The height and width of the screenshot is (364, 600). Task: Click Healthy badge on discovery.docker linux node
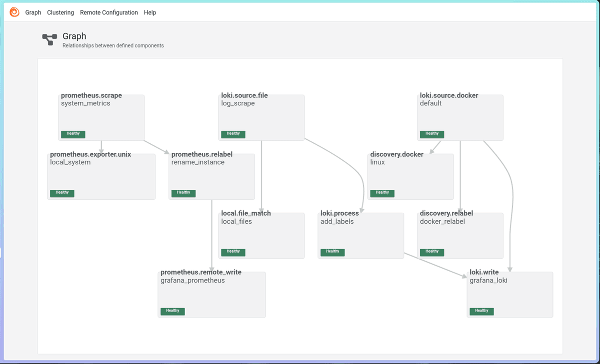coord(382,193)
